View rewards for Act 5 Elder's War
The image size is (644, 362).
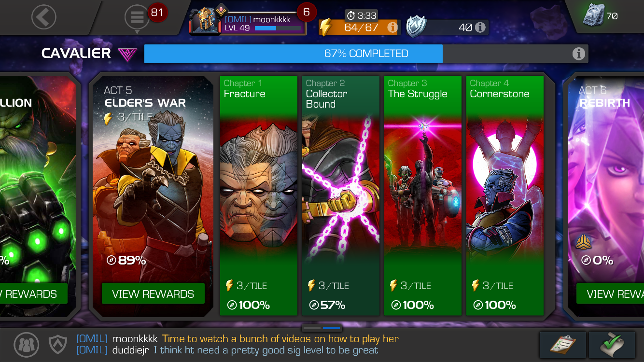(153, 294)
